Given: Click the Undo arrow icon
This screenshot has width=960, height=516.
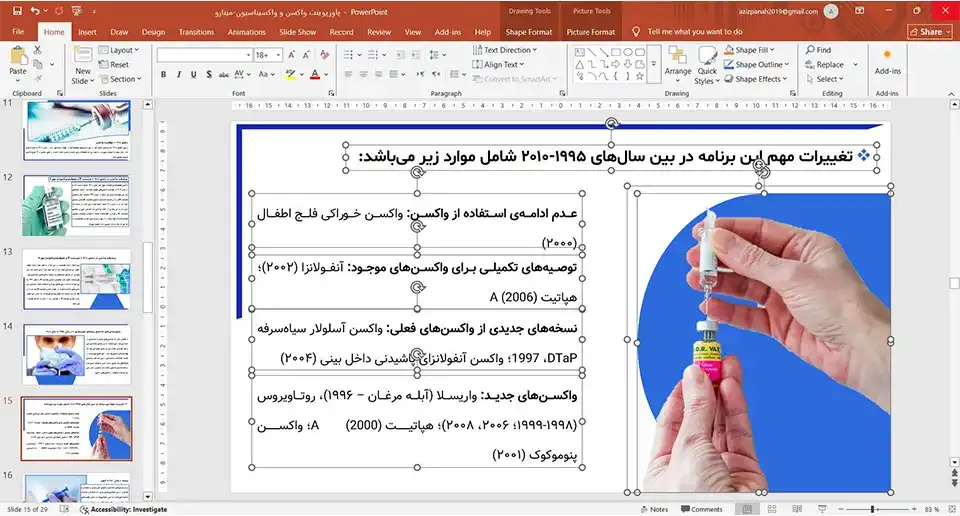Looking at the screenshot, I should pos(35,11).
